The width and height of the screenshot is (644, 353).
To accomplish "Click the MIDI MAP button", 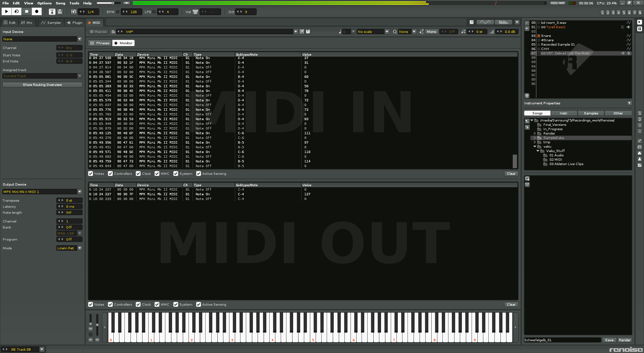I will 558,3.
